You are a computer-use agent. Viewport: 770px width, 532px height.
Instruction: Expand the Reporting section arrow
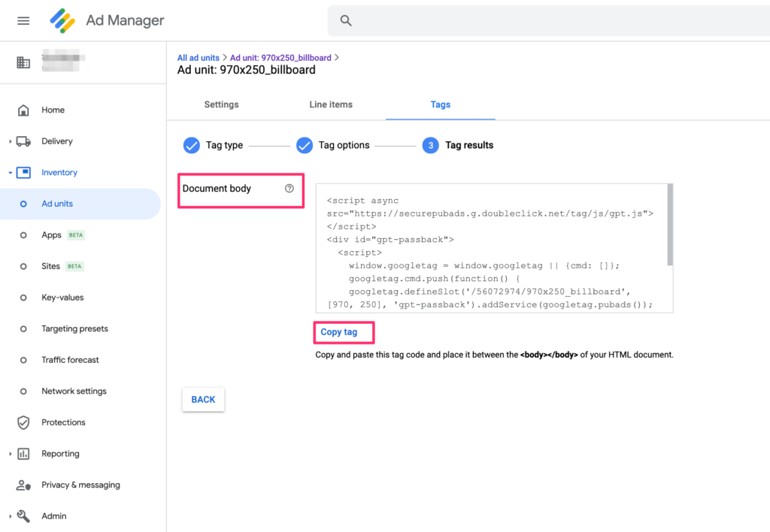9,453
